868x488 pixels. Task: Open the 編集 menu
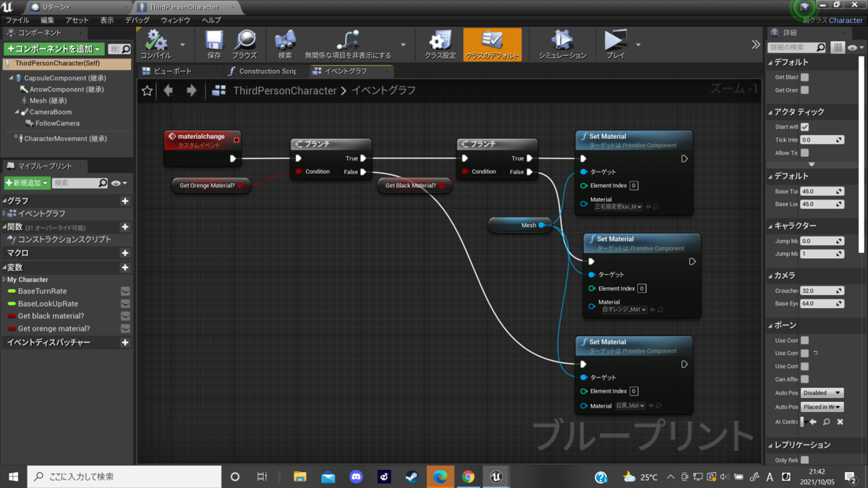pos(47,20)
